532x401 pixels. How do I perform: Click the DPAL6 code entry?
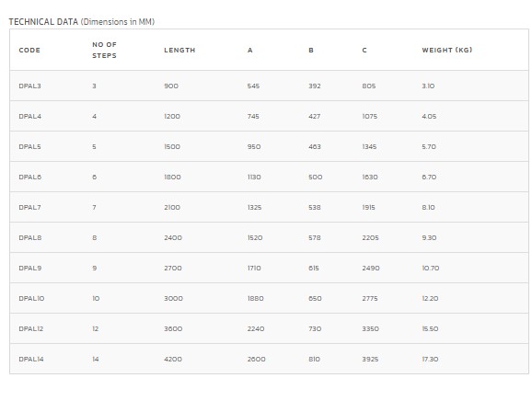pos(29,177)
